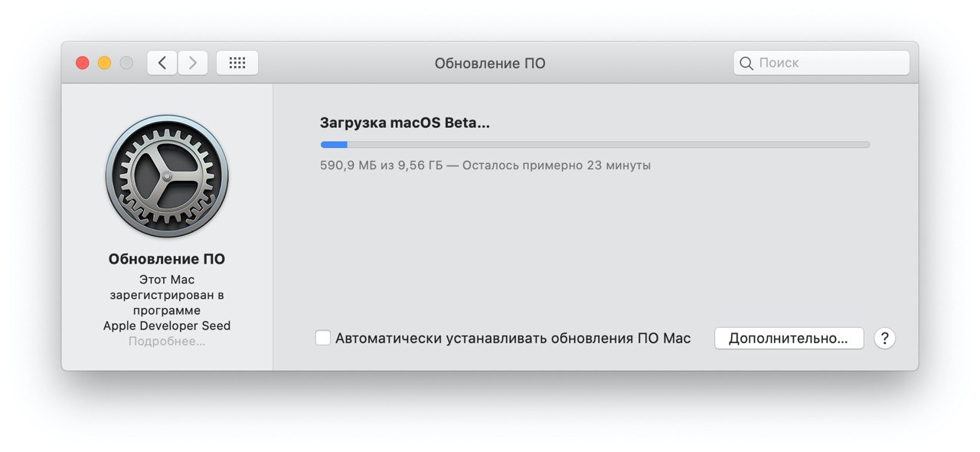Click the magnifying glass search icon
The width and height of the screenshot is (980, 452).
(x=746, y=63)
